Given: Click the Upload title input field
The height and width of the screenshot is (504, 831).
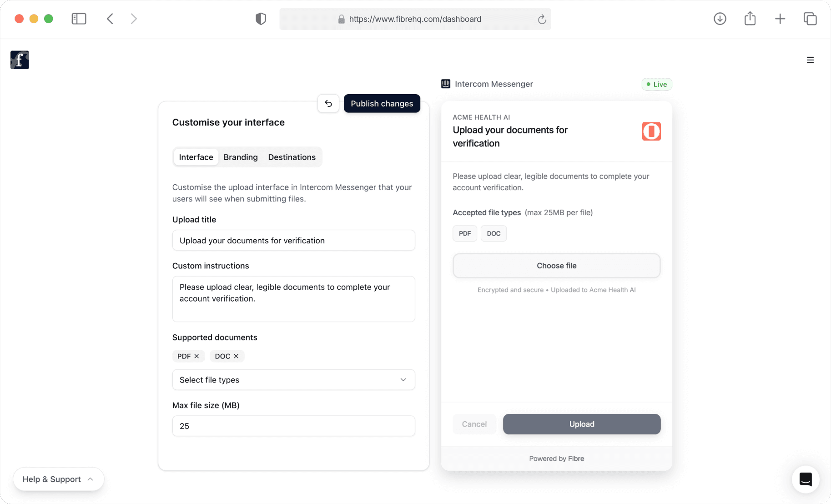Looking at the screenshot, I should (293, 241).
